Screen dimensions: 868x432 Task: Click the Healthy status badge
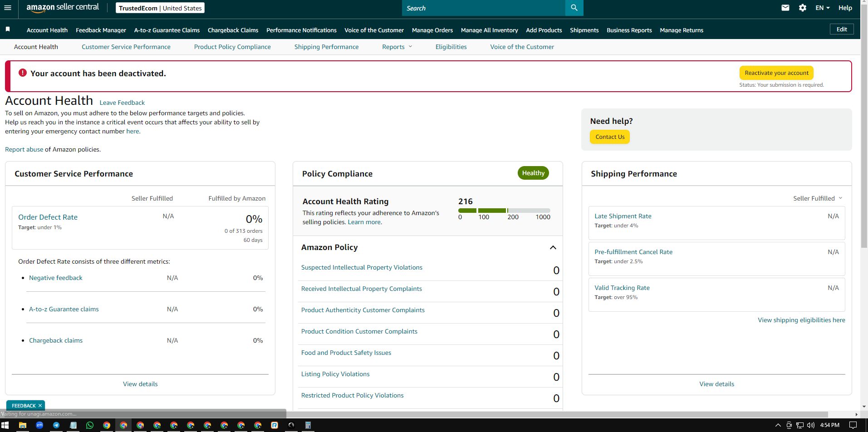(x=533, y=173)
